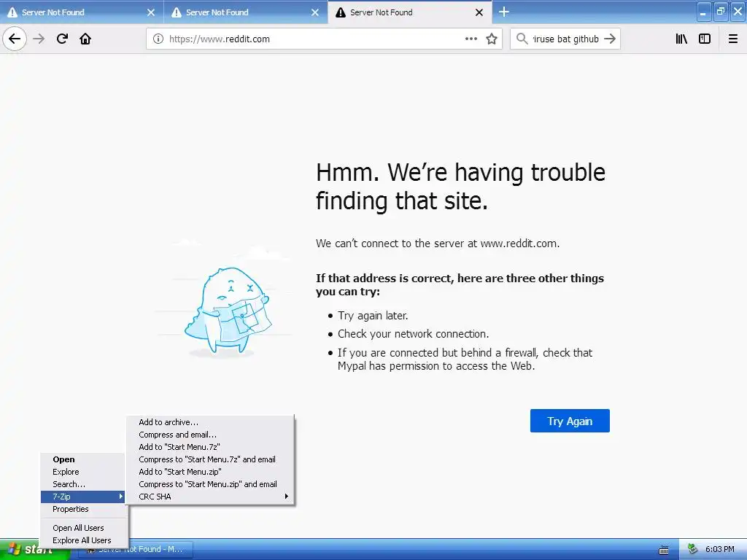
Task: Choose Add to archive...
Action: [210, 422]
